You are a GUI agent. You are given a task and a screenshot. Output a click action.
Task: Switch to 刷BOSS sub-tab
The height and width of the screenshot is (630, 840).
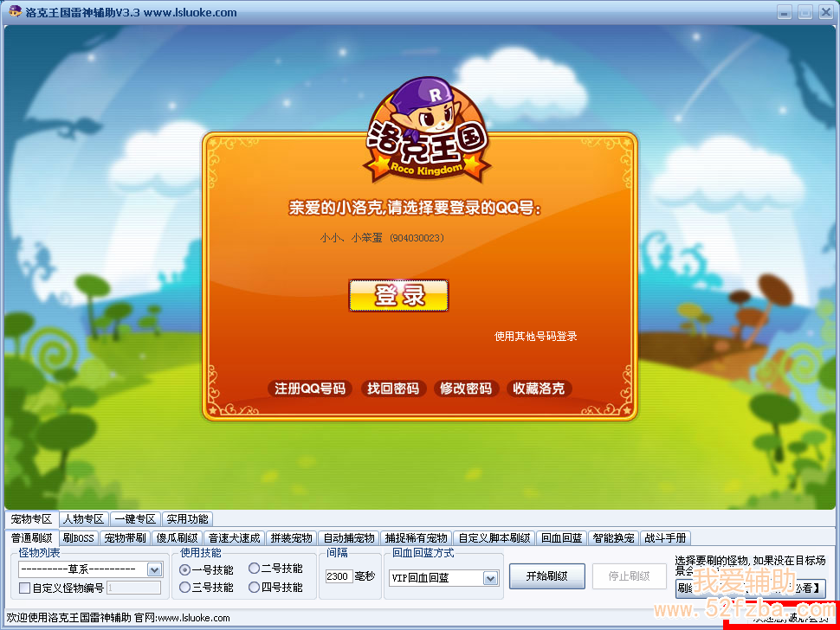[x=78, y=537]
